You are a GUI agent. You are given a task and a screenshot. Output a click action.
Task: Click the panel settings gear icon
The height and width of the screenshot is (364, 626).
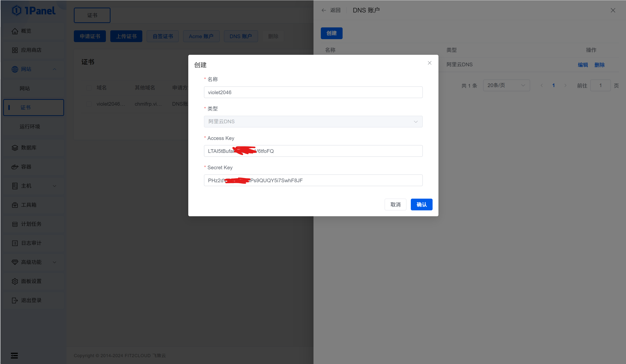pos(15,281)
